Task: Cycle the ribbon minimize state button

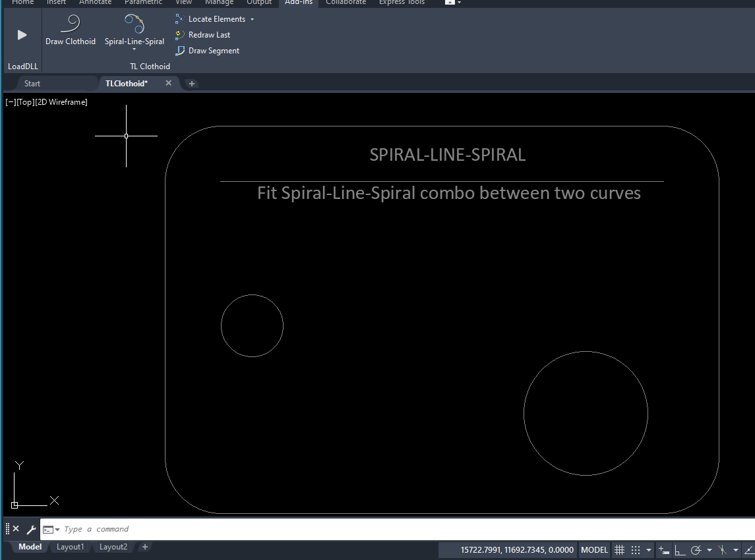Action: click(449, 3)
